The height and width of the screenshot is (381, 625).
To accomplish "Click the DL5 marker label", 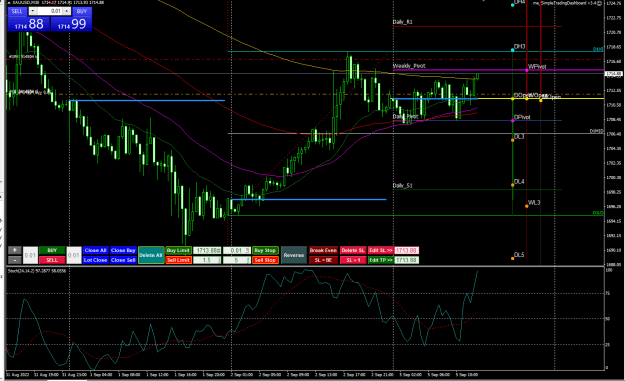I will (519, 255).
